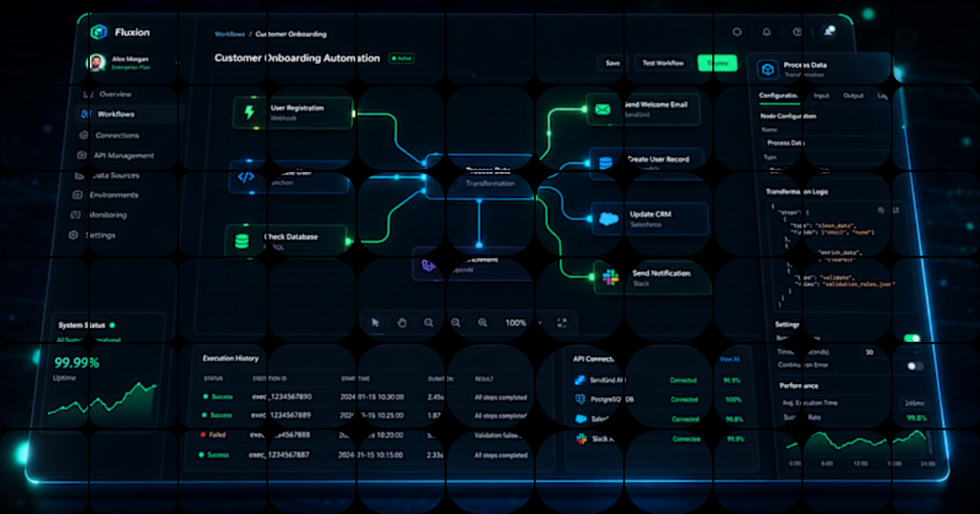Click the Failed status in Execution History
This screenshot has height=514, width=980.
215,435
